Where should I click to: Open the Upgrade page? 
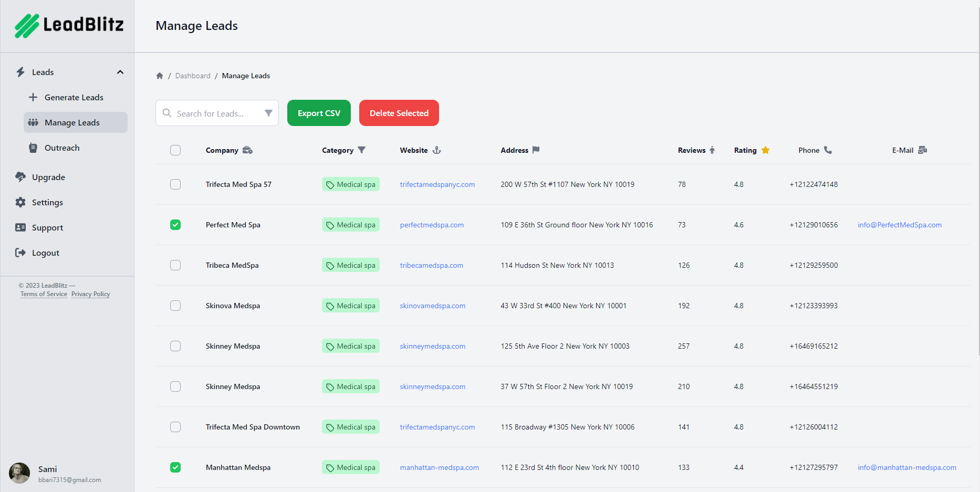tap(48, 177)
